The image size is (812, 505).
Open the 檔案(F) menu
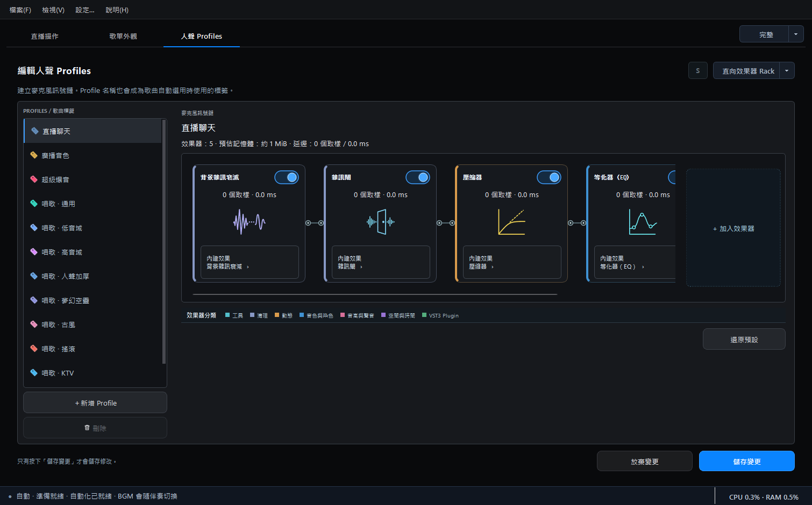[20, 10]
